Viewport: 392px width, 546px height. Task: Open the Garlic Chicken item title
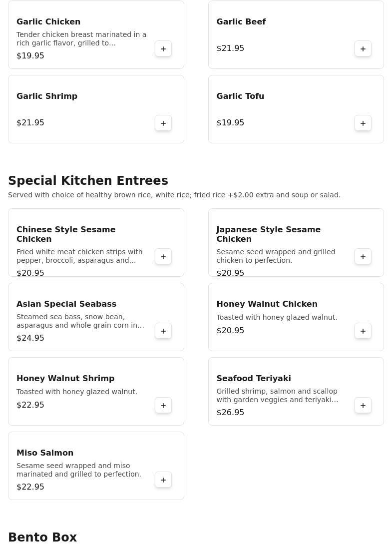click(x=48, y=21)
